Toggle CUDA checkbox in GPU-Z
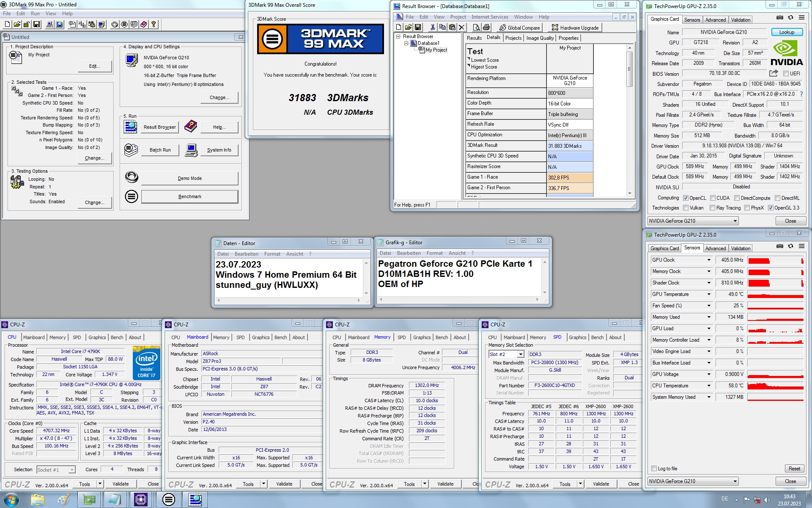The height and width of the screenshot is (508, 812). coord(713,198)
